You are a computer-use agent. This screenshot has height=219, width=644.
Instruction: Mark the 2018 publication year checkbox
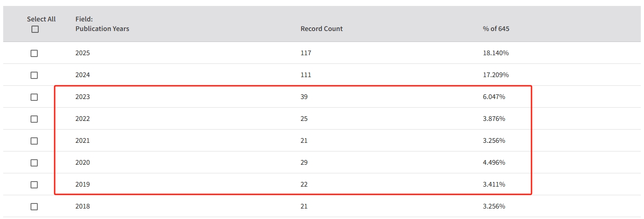coord(34,207)
